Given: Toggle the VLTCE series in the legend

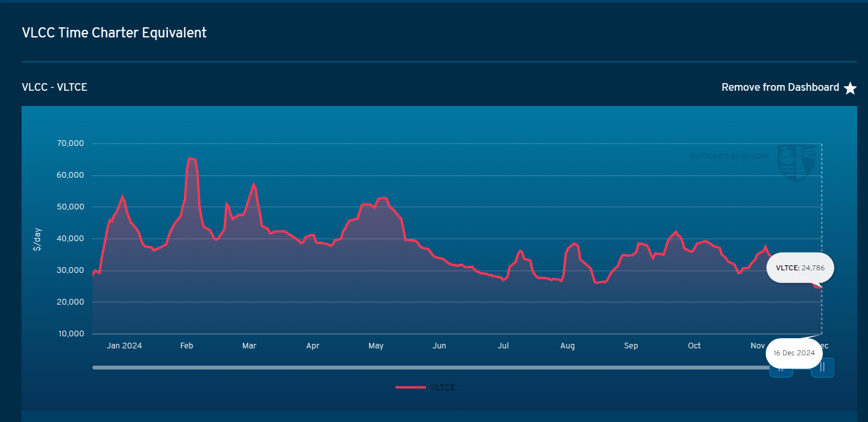Looking at the screenshot, I should pos(425,387).
